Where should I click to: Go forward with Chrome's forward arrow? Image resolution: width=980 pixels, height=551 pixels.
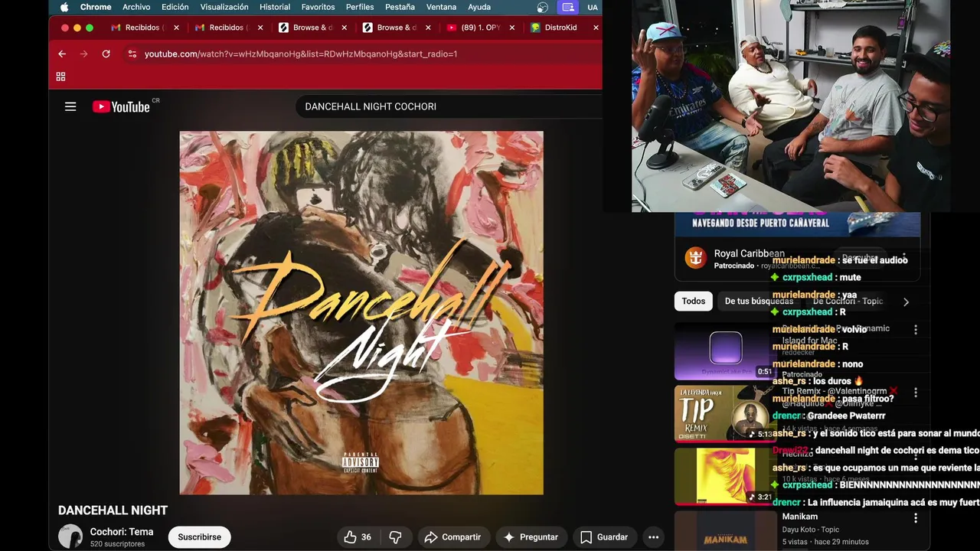(x=84, y=54)
